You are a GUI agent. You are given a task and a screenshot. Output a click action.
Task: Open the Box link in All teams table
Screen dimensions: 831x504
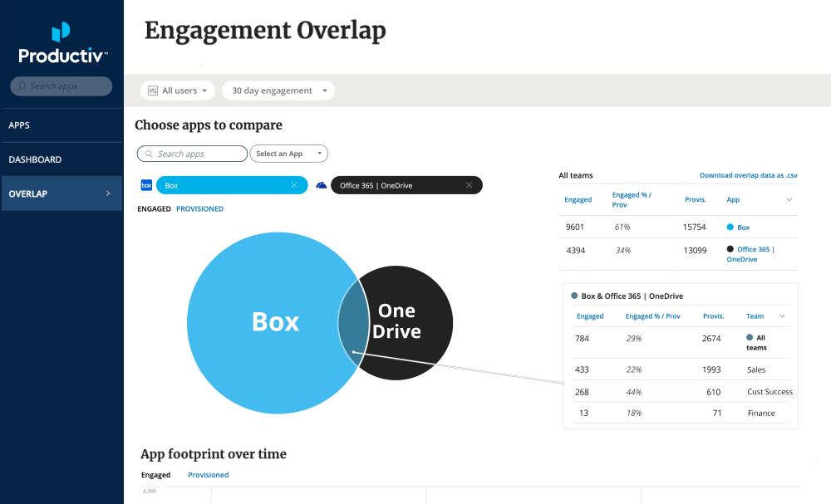coord(743,228)
